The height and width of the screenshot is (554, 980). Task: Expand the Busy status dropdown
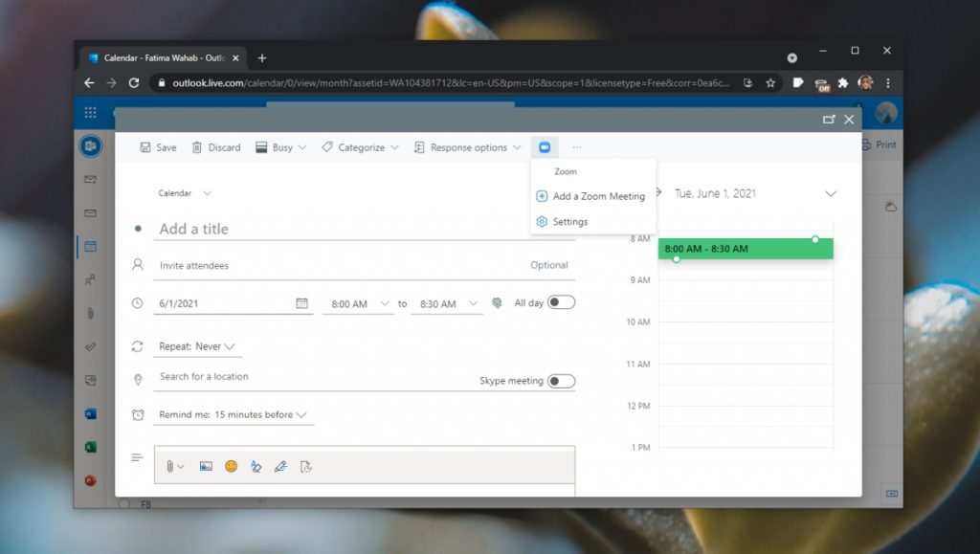pos(281,147)
